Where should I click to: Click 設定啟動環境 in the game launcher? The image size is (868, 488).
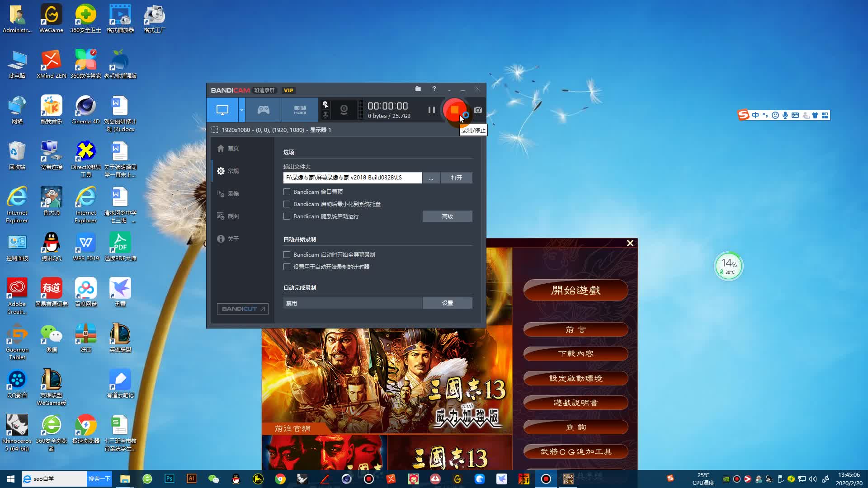pyautogui.click(x=576, y=378)
